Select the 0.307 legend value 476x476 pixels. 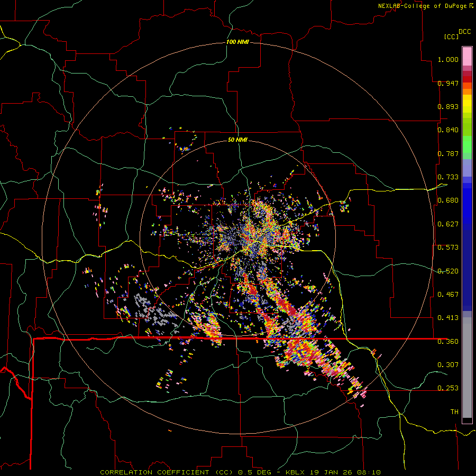click(448, 364)
